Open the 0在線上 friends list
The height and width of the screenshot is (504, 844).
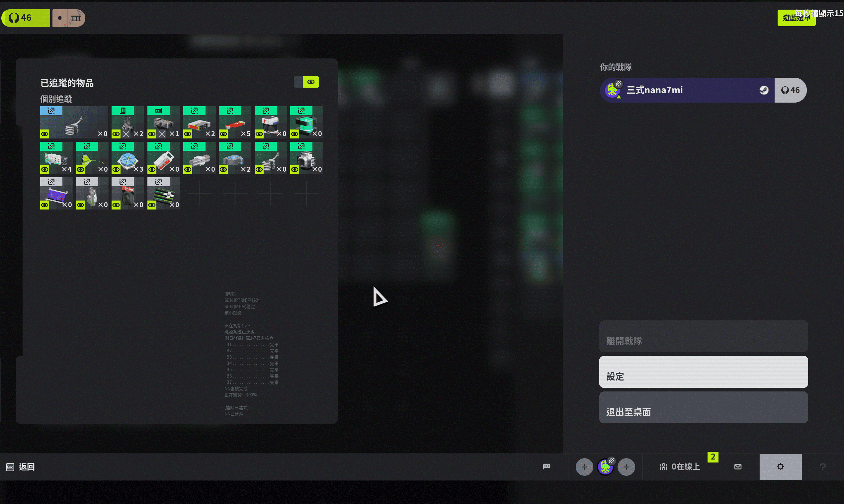[680, 466]
